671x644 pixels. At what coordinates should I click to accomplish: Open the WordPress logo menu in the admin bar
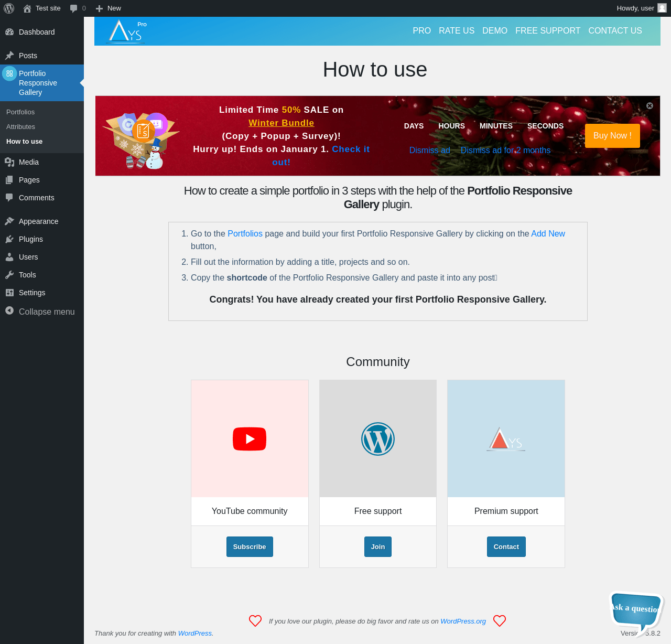click(9, 8)
